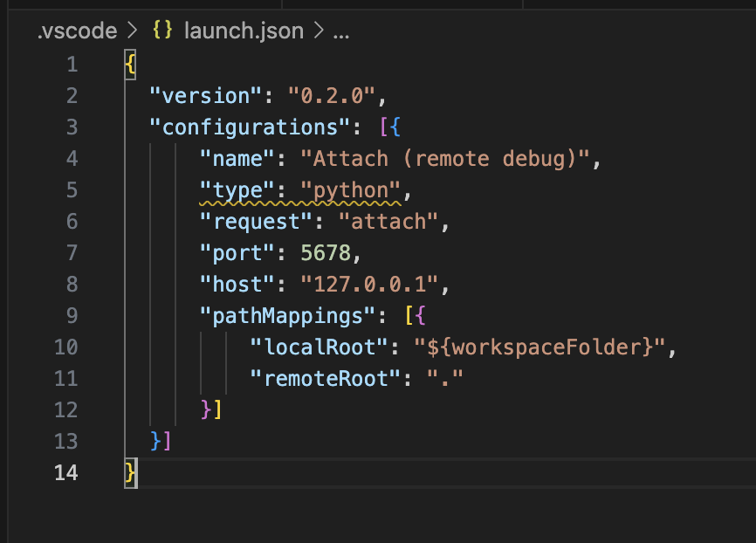Image resolution: width=756 pixels, height=543 pixels.
Task: Open the launch.json breadcrumb item
Action: tap(244, 31)
